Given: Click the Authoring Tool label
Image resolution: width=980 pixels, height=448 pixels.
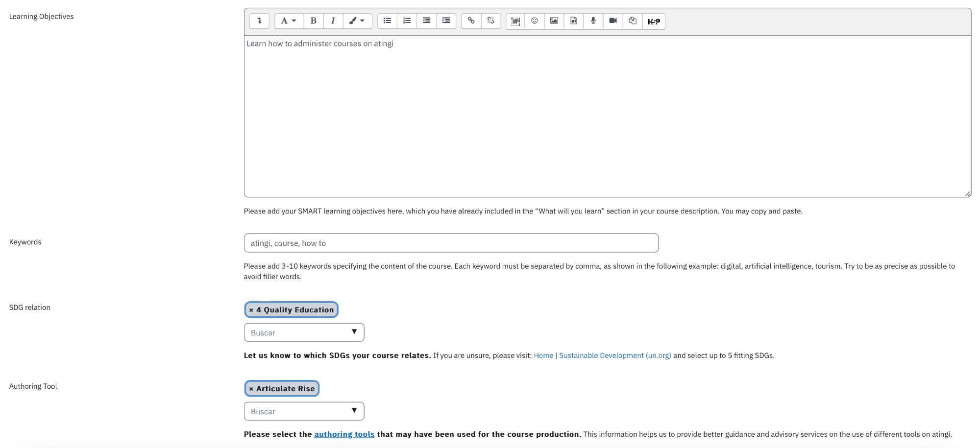Looking at the screenshot, I should [33, 386].
